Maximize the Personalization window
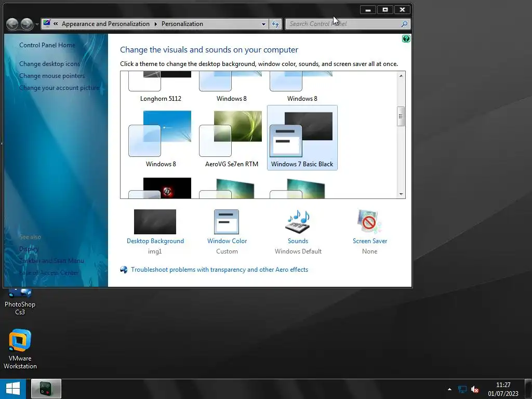Image resolution: width=532 pixels, height=399 pixels. 385,10
